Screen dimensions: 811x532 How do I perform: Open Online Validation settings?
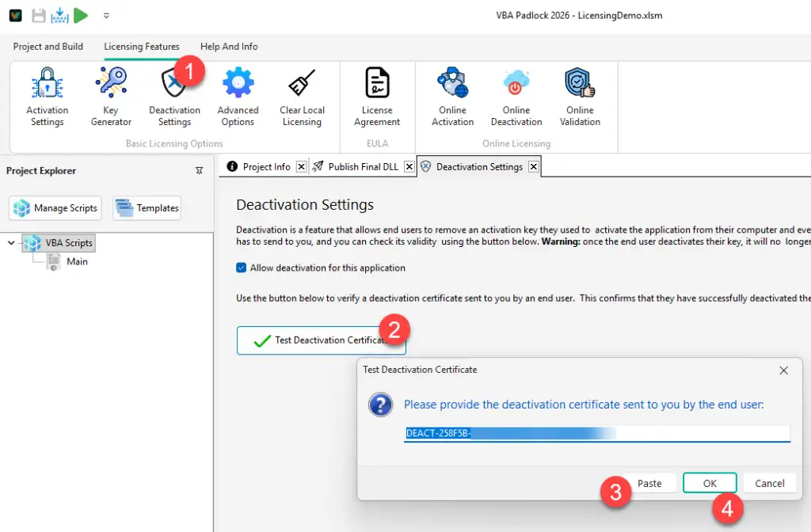click(580, 95)
